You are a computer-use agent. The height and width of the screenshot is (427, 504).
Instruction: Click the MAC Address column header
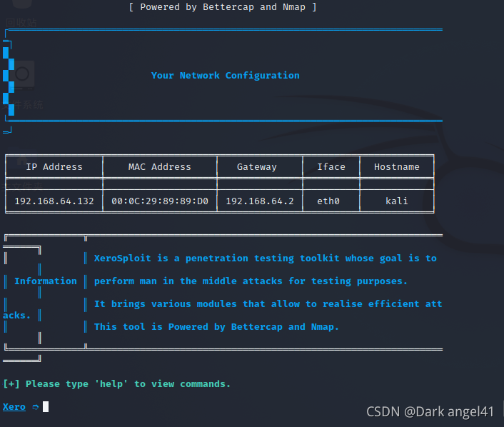tap(160, 167)
